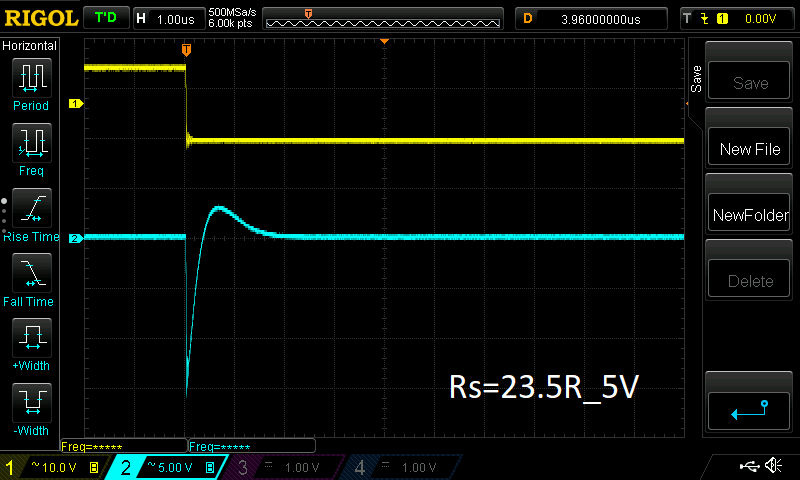This screenshot has width=800, height=480.
Task: Click the 500MSa/s sample rate readout
Action: tap(232, 12)
